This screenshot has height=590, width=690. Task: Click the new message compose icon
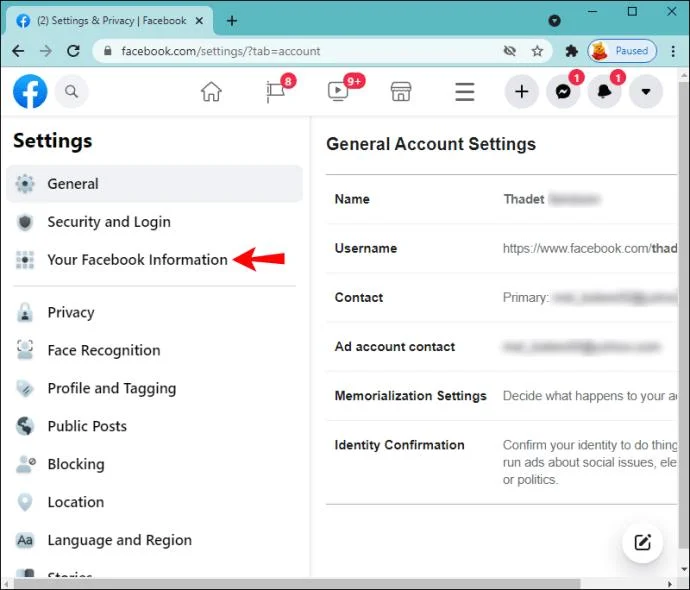[642, 542]
